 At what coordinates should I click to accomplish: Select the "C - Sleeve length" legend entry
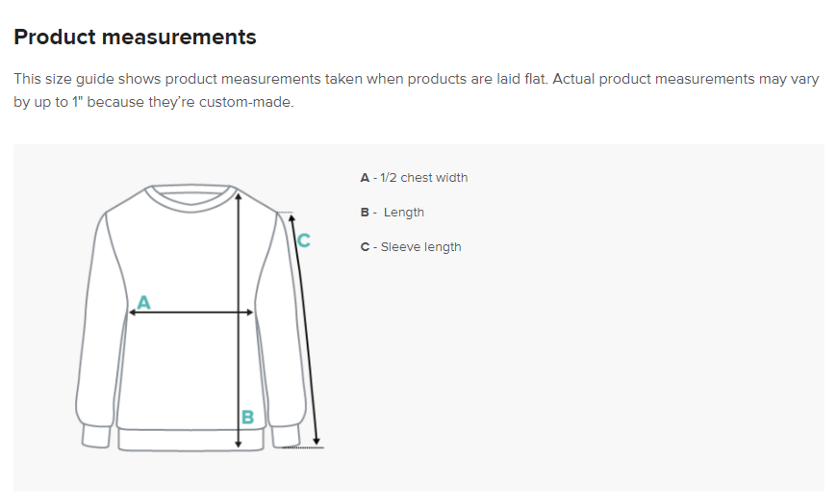click(x=411, y=247)
